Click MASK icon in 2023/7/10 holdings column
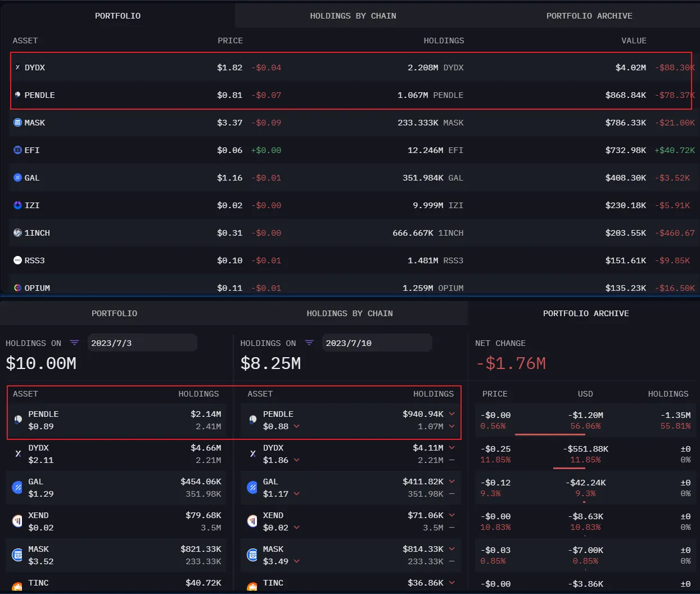 252,555
